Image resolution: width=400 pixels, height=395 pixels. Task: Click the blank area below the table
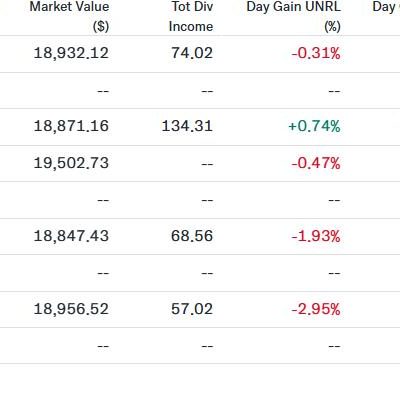click(200, 379)
